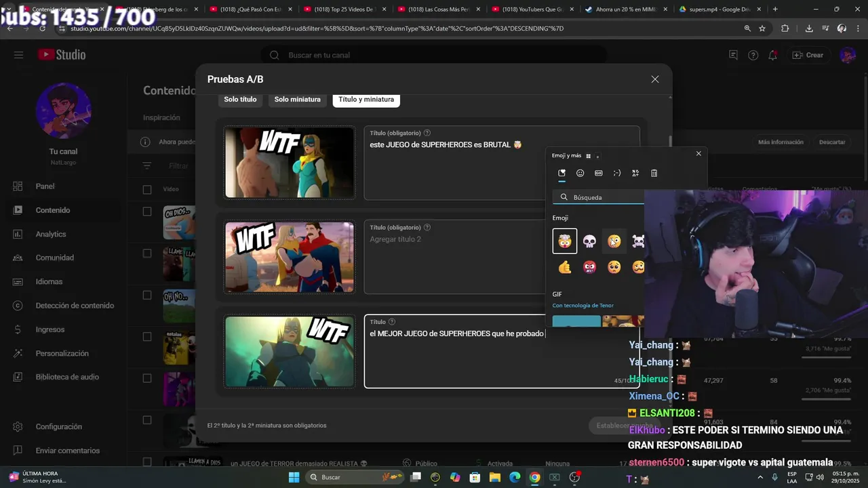Image resolution: width=868 pixels, height=488 pixels.
Task: Click Enviar comentarios in sidebar
Action: 64,450
